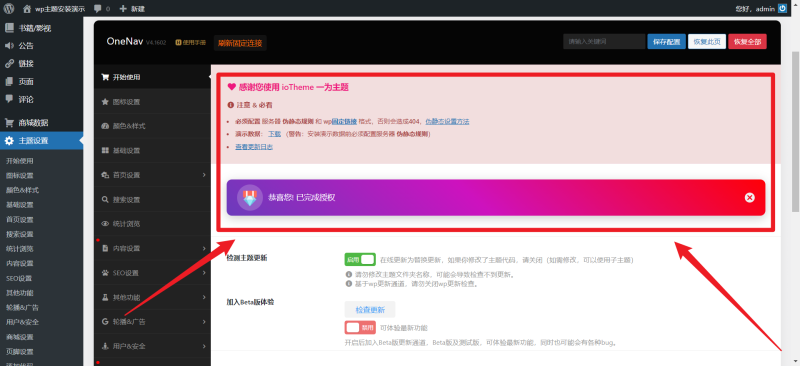
Task: Click the 链接 chain icon in sidebar
Action: tap(9, 64)
